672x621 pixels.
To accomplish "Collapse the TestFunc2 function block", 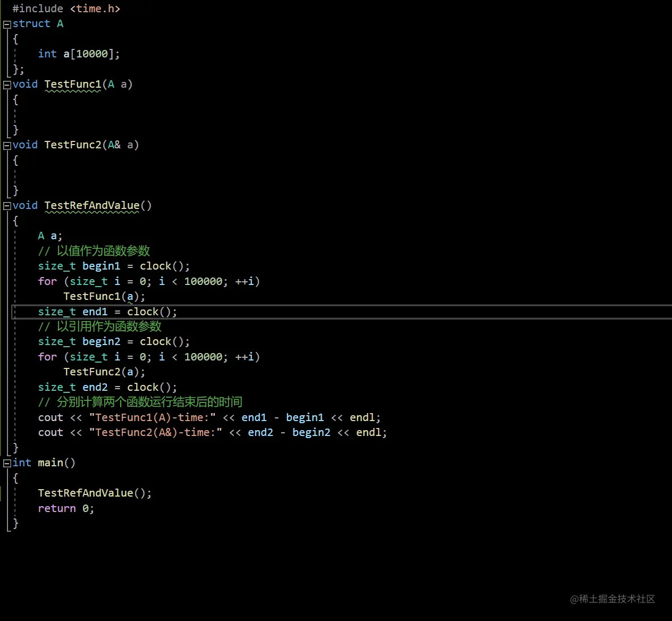I will tap(7, 146).
